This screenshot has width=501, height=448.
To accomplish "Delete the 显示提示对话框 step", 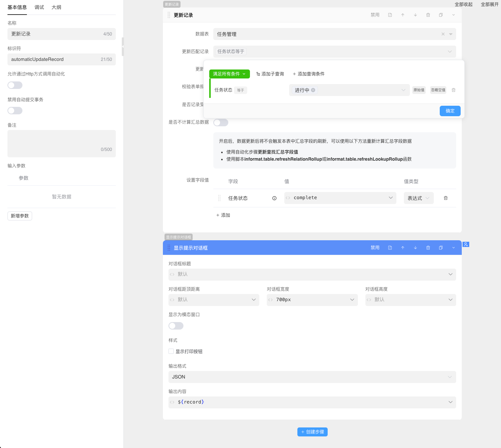I will click(428, 248).
